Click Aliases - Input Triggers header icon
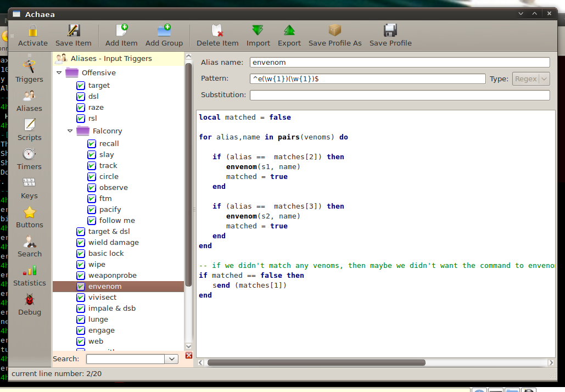 (x=61, y=58)
